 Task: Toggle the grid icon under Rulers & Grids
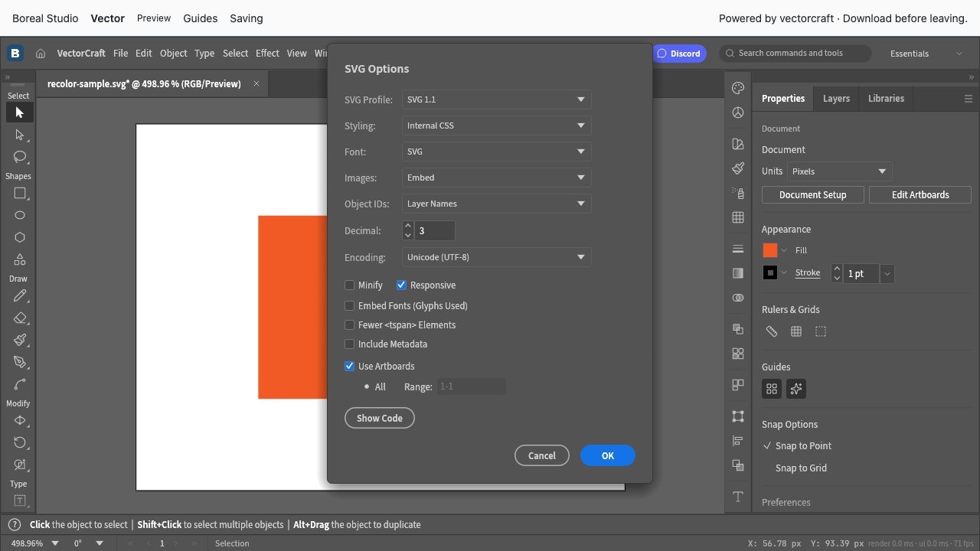click(796, 331)
